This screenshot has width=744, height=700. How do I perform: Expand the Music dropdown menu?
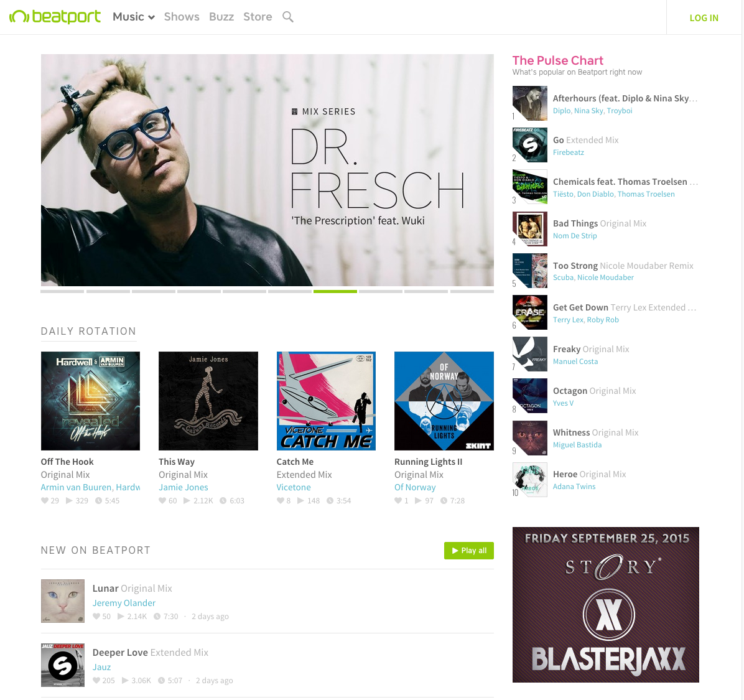134,17
